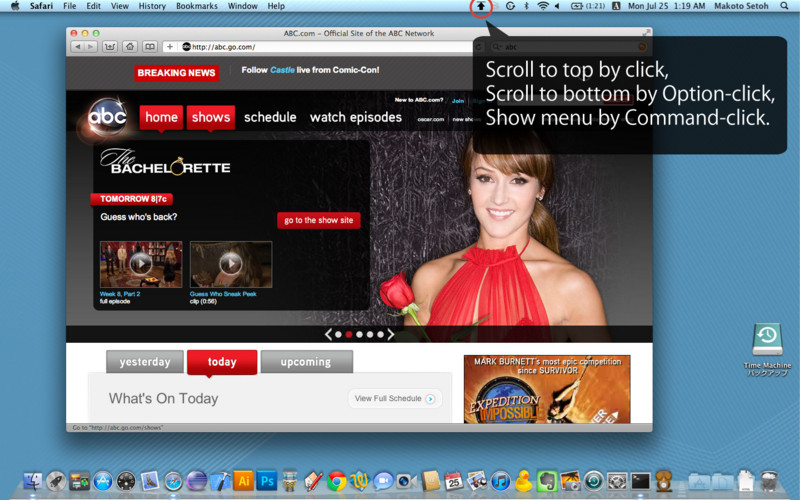
Task: Open the schedule navigation item
Action: click(270, 118)
